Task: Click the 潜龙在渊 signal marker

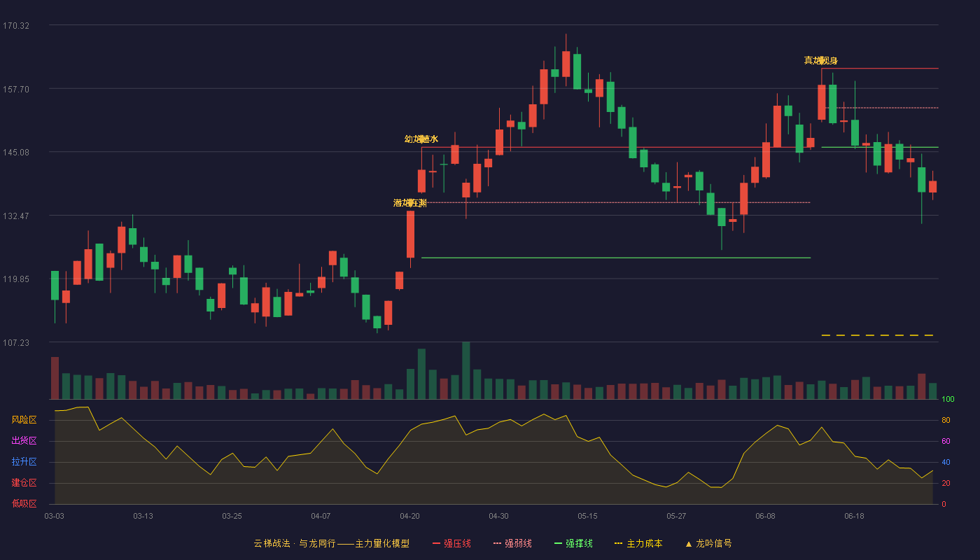Action: (x=410, y=203)
